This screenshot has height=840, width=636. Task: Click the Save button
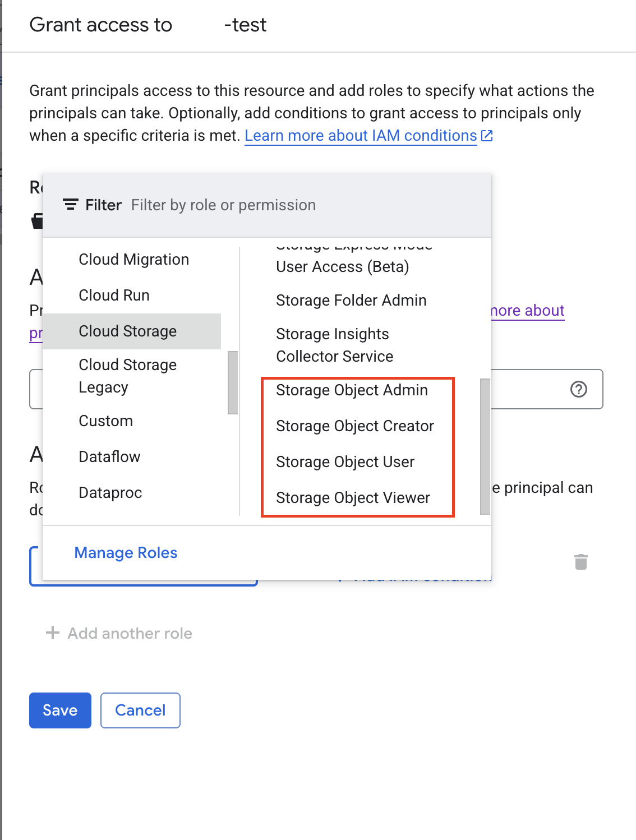coord(60,710)
